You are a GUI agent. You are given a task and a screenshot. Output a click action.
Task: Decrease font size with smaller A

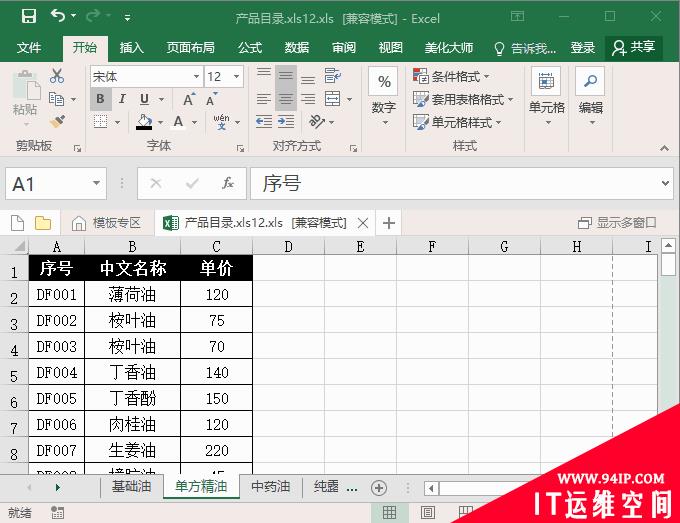211,99
